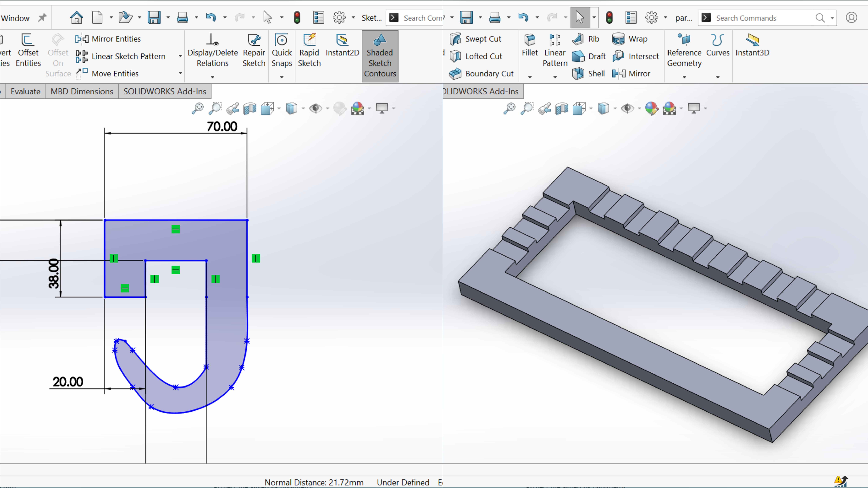Click Section View in right viewport
The height and width of the screenshot is (488, 868).
[x=562, y=108]
